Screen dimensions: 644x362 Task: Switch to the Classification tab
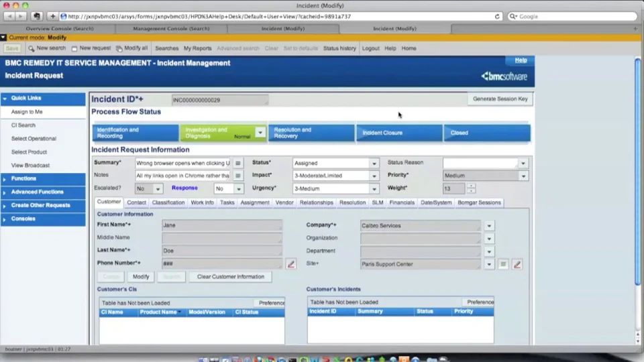point(168,202)
